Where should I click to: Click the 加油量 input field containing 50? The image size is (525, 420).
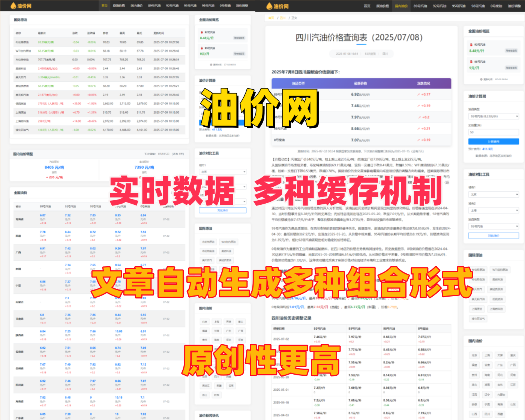[x=493, y=132]
